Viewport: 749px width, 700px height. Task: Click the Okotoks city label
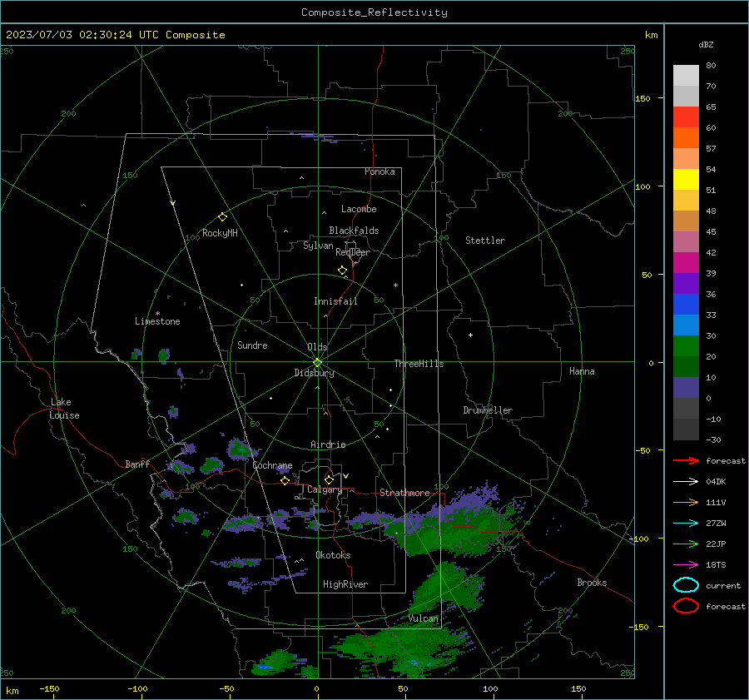(333, 555)
